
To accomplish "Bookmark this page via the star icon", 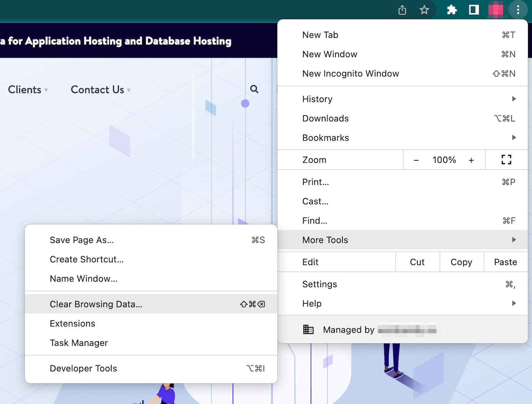I will pyautogui.click(x=424, y=10).
